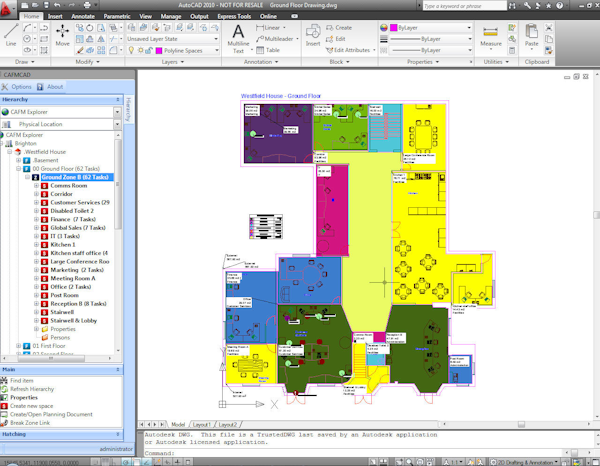Expand the Draw panel dropdown
This screenshot has height=466, width=600.
pos(25,62)
